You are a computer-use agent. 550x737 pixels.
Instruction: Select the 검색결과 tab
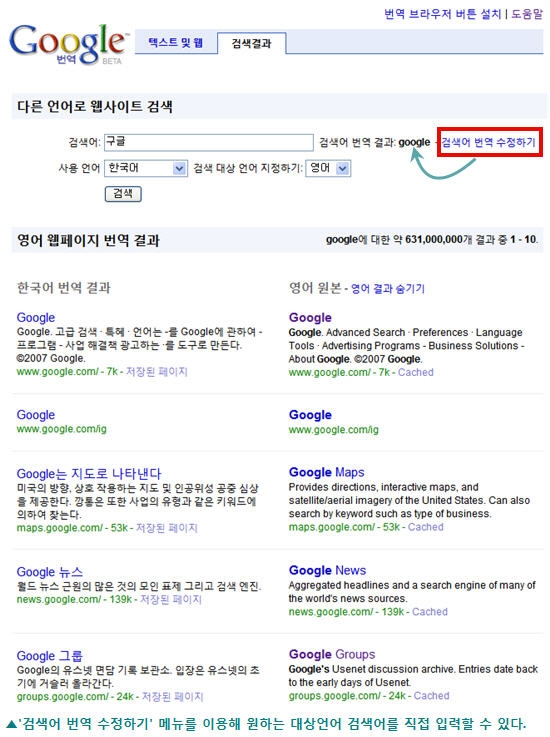pos(251,44)
